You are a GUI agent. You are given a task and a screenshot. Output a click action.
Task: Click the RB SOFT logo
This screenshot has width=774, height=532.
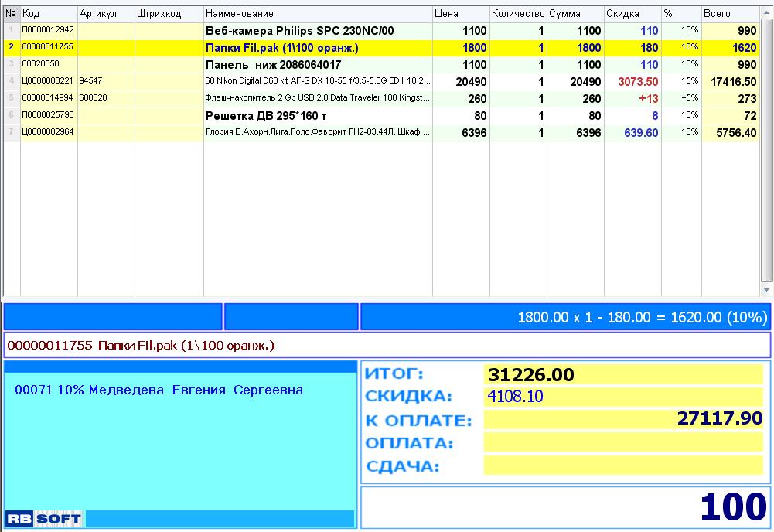[x=43, y=518]
